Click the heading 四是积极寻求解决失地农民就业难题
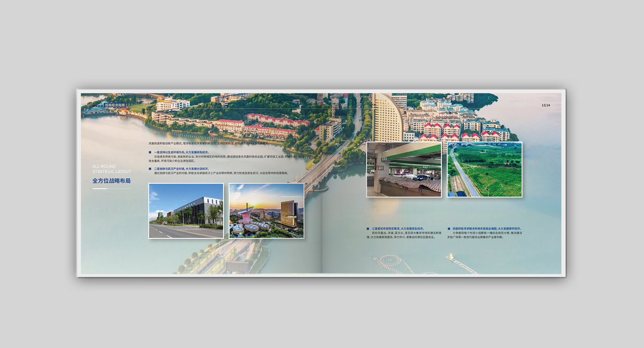This screenshot has height=348, width=644. pos(486,228)
